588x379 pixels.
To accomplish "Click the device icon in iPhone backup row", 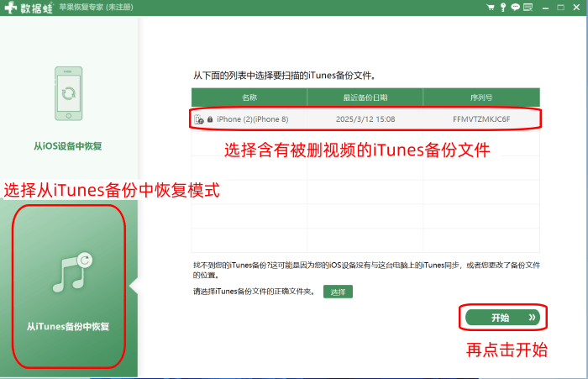I will (198, 119).
